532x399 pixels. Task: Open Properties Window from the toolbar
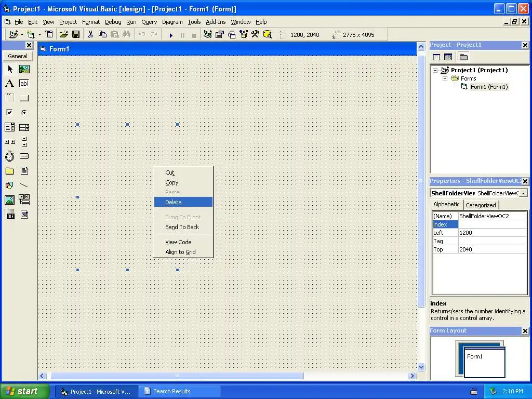click(220, 34)
